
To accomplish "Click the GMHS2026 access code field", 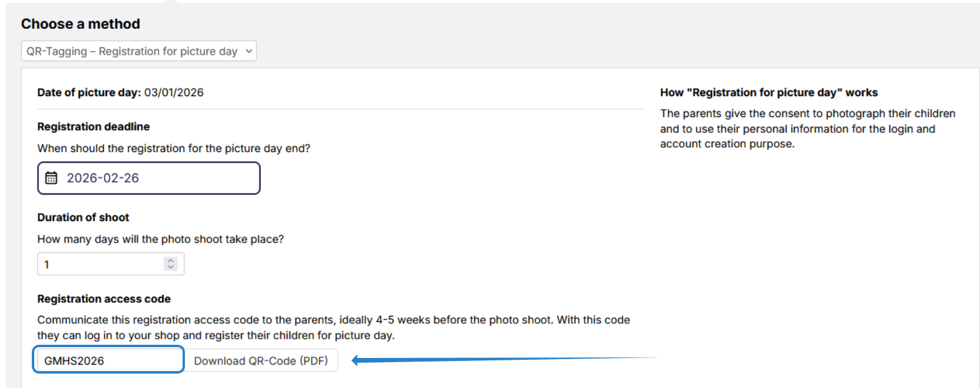I will coord(108,360).
